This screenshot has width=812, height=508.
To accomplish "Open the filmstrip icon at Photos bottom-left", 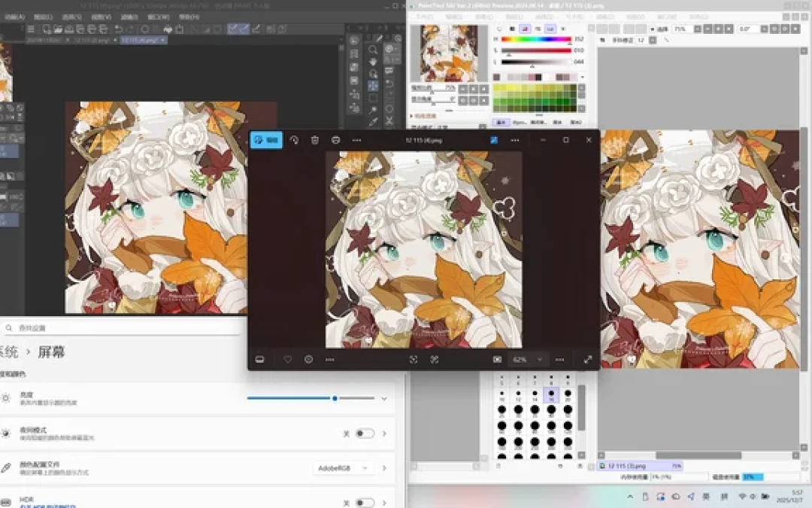I will point(260,359).
